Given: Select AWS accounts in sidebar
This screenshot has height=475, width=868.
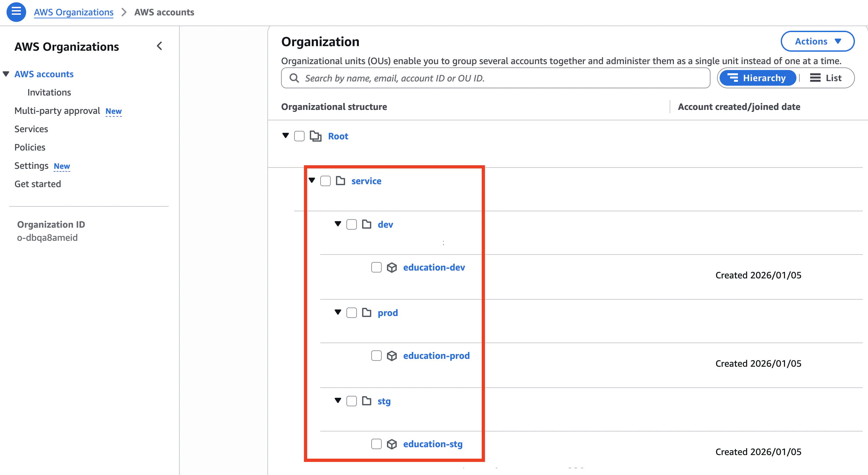Looking at the screenshot, I should pyautogui.click(x=44, y=74).
